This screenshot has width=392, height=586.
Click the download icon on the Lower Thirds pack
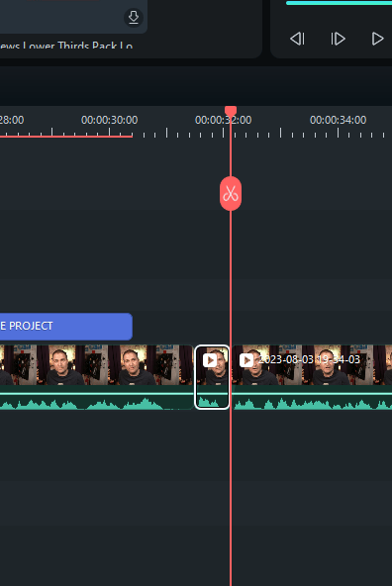point(134,18)
